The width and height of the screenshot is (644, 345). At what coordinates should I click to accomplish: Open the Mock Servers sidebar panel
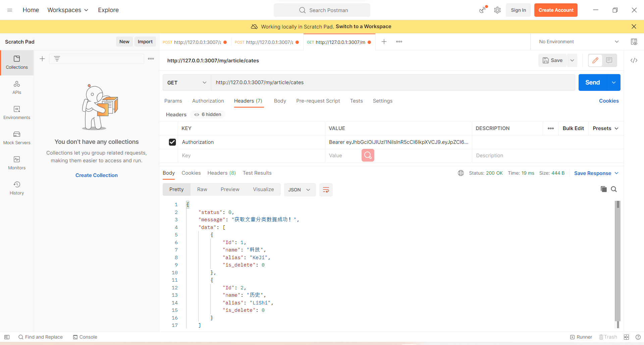point(17,138)
